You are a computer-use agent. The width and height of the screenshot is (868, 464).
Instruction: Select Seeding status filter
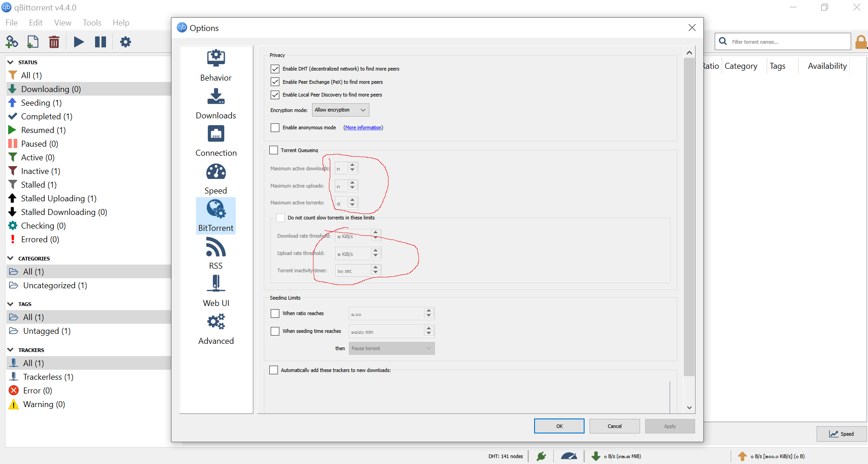(89, 102)
